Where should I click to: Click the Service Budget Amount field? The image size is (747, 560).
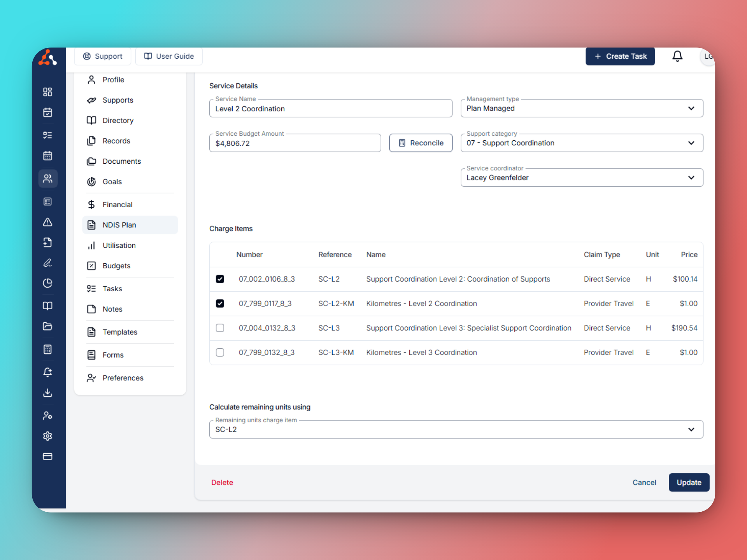point(295,143)
